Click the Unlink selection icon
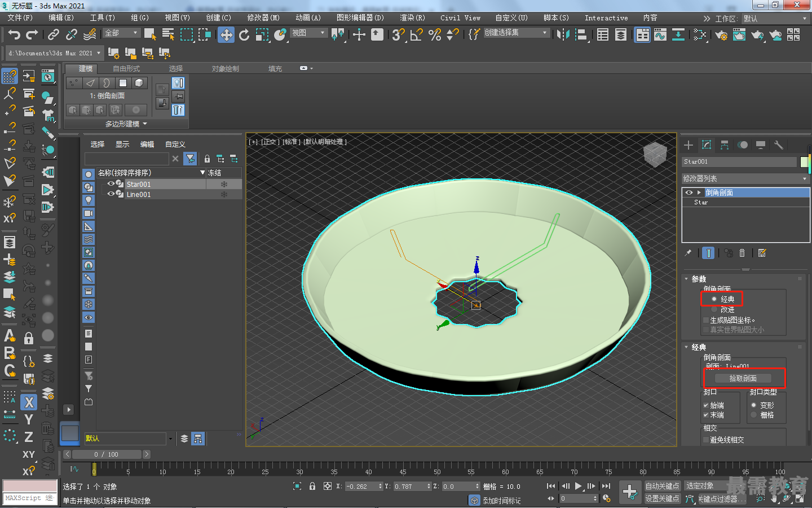 click(x=72, y=35)
